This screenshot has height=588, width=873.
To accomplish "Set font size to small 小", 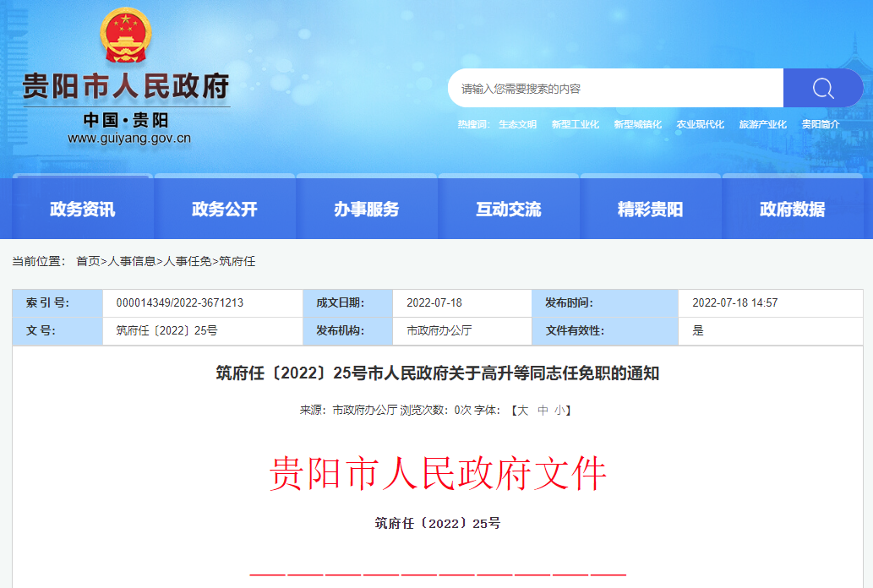I will 559,410.
